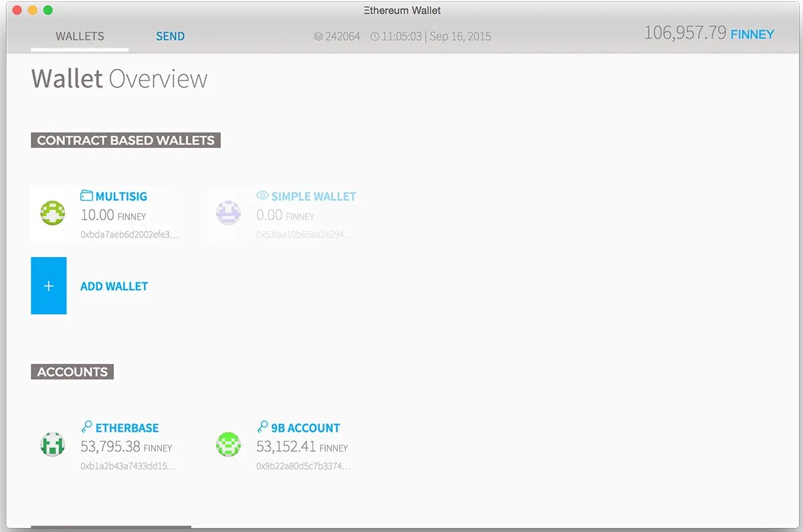Open the 9B ACCOUNT link
The height and width of the screenshot is (532, 803).
(305, 428)
